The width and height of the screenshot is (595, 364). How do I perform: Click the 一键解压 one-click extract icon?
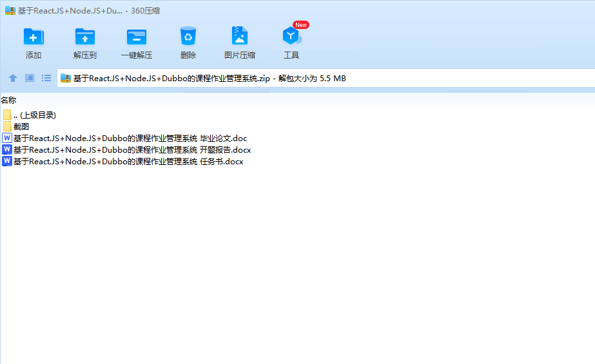click(137, 37)
